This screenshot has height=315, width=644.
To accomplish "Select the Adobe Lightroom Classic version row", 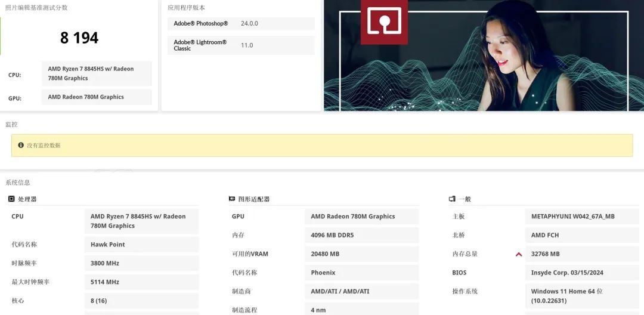I will tap(241, 45).
